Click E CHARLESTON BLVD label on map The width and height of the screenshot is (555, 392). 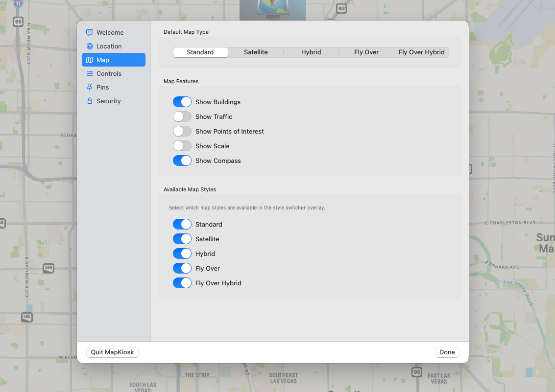tap(510, 223)
